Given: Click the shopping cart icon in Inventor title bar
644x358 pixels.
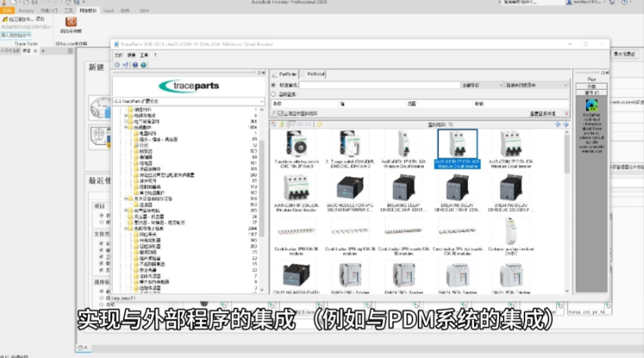Looking at the screenshot, I should 612,2.
